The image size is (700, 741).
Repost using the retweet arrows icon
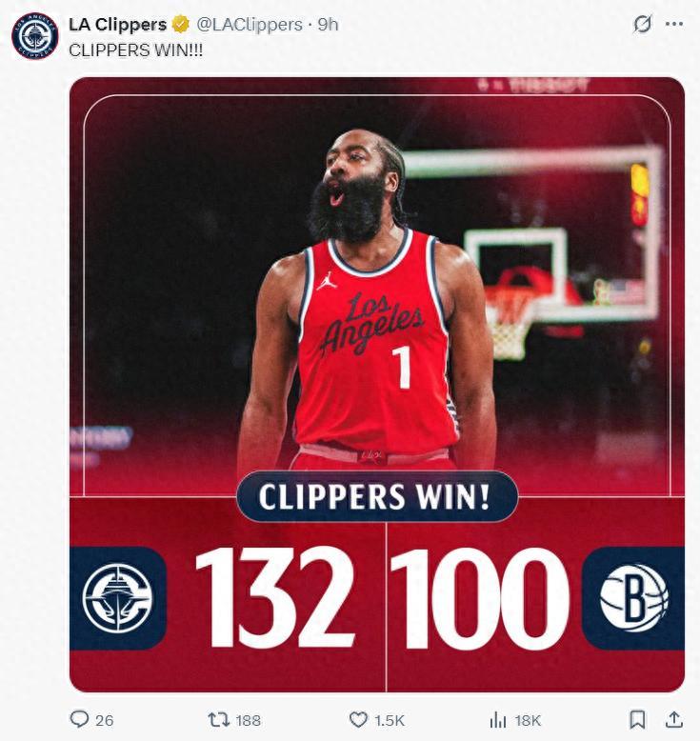coord(219,720)
